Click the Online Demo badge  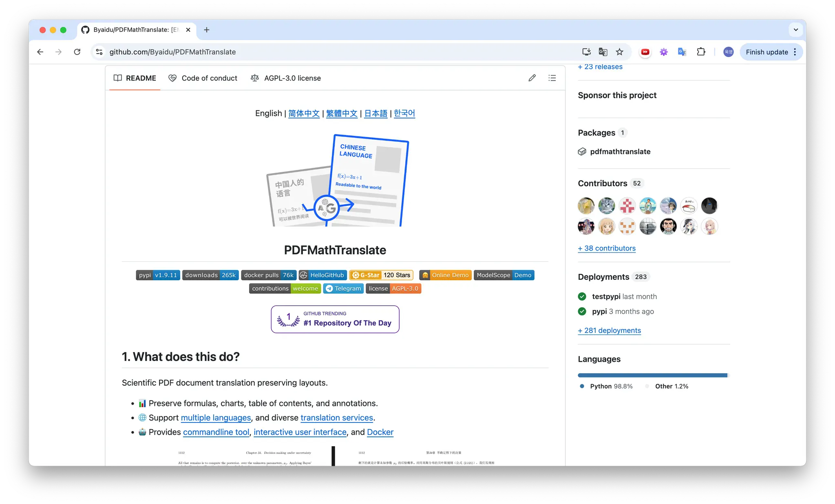click(x=445, y=275)
